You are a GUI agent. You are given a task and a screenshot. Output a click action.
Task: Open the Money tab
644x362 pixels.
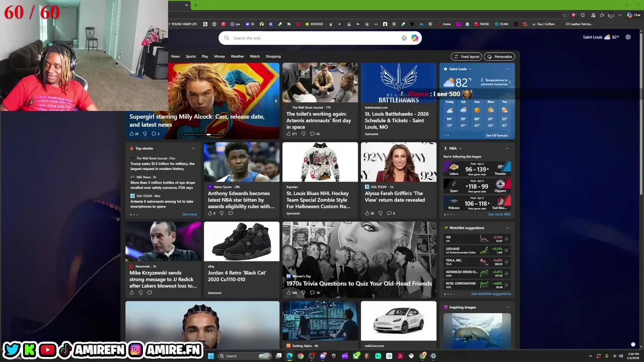tap(219, 56)
